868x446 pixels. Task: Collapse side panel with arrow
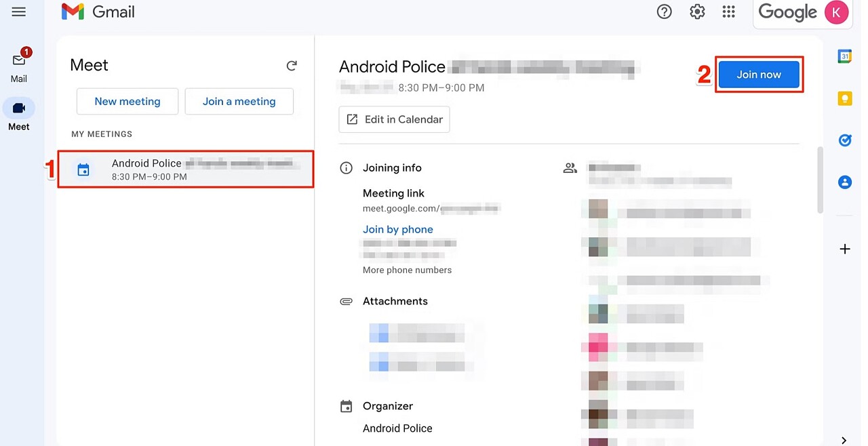[844, 440]
